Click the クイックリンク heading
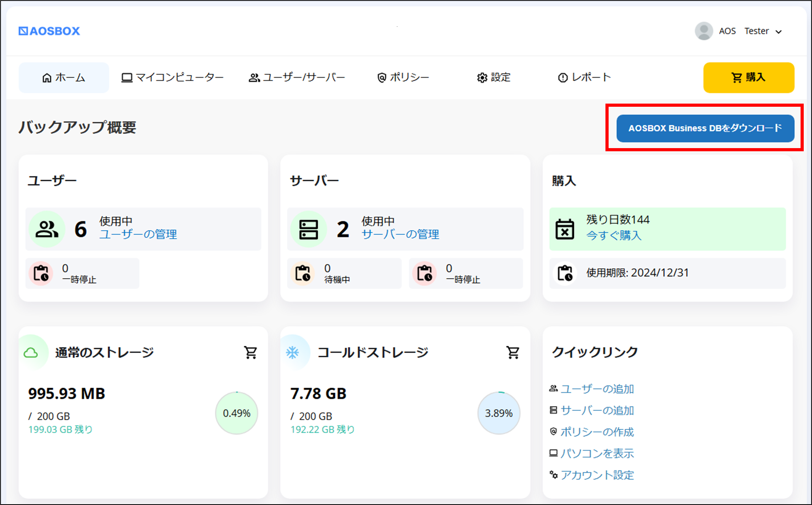The image size is (812, 505). (595, 352)
